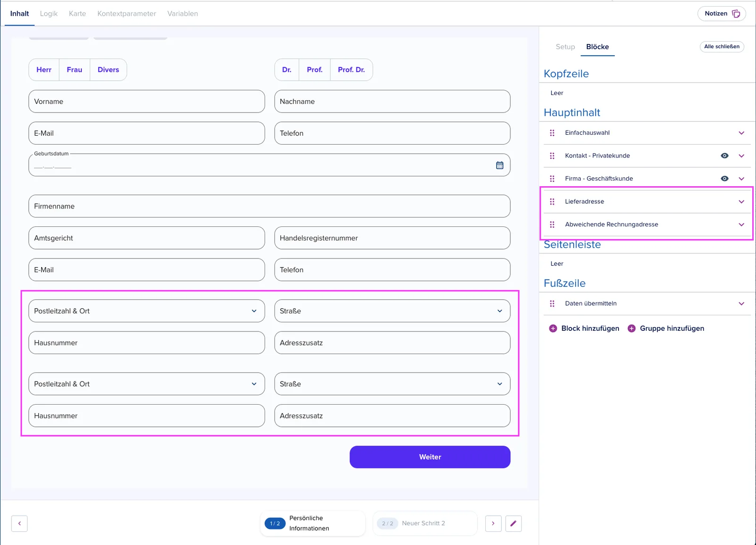
Task: Click the Notizen button
Action: [x=722, y=14]
